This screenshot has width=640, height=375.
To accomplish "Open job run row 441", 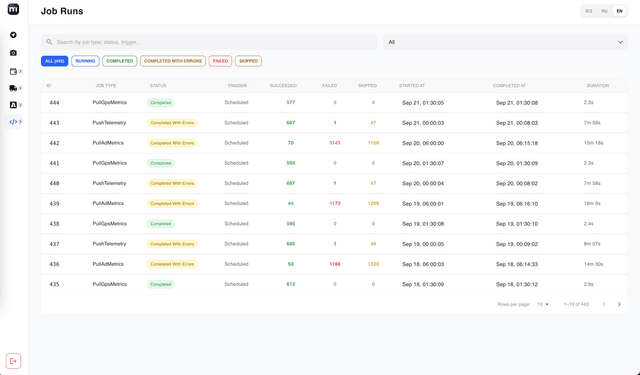I will coord(334,163).
